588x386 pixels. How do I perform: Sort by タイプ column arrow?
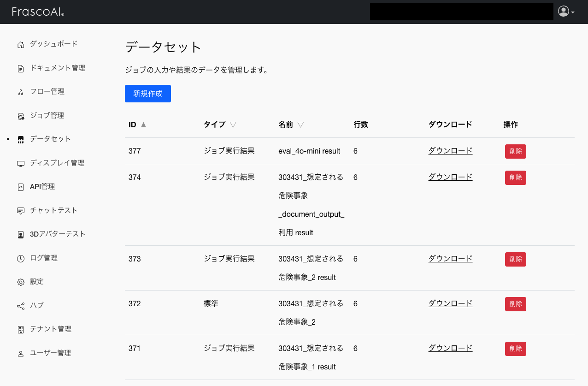pos(233,125)
